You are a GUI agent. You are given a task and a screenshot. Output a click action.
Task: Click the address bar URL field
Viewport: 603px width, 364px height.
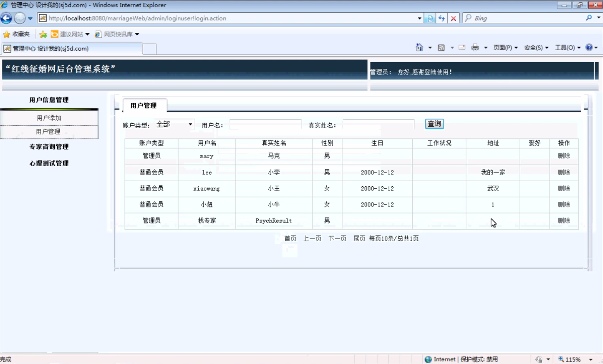pos(228,18)
